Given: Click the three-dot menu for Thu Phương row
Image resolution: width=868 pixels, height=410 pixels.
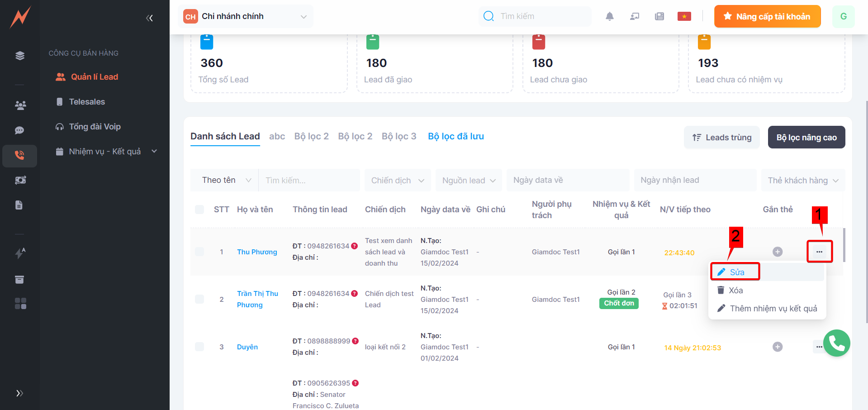Looking at the screenshot, I should 819,252.
